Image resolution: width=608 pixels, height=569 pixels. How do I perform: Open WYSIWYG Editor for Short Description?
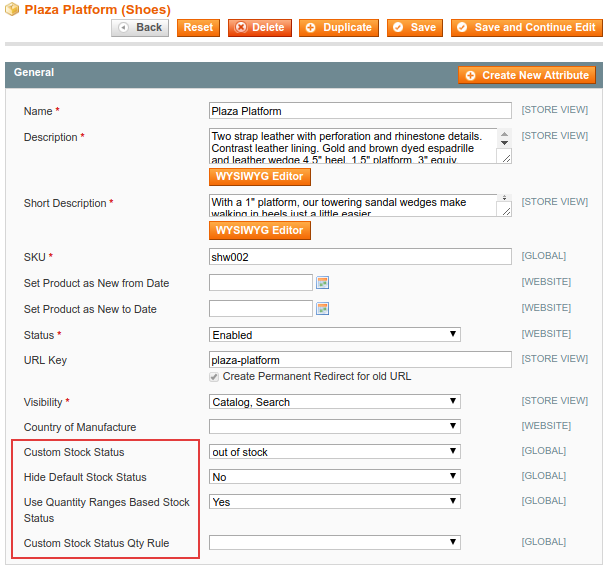pyautogui.click(x=260, y=230)
